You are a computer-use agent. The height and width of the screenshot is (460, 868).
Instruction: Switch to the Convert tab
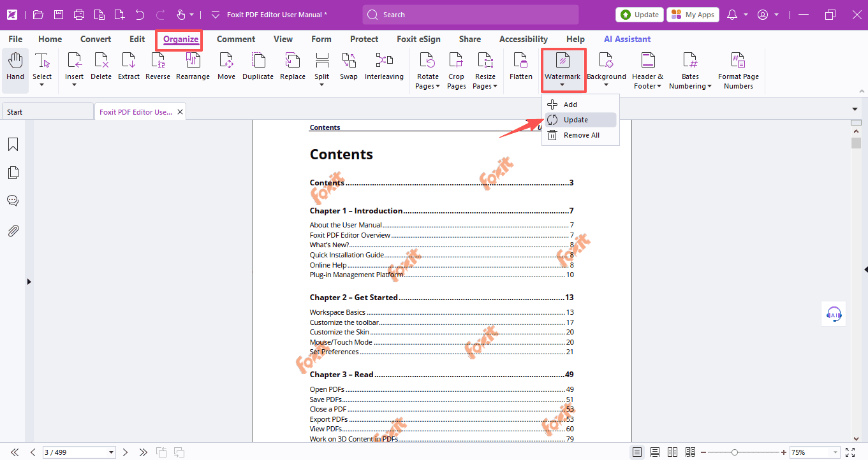pyautogui.click(x=96, y=39)
